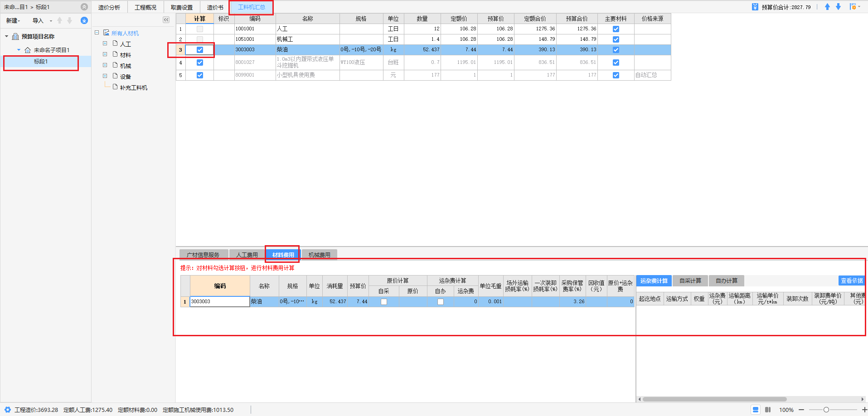868x416 pixels.
Task: Click the 预算价合计 yuan icon
Action: [755, 7]
